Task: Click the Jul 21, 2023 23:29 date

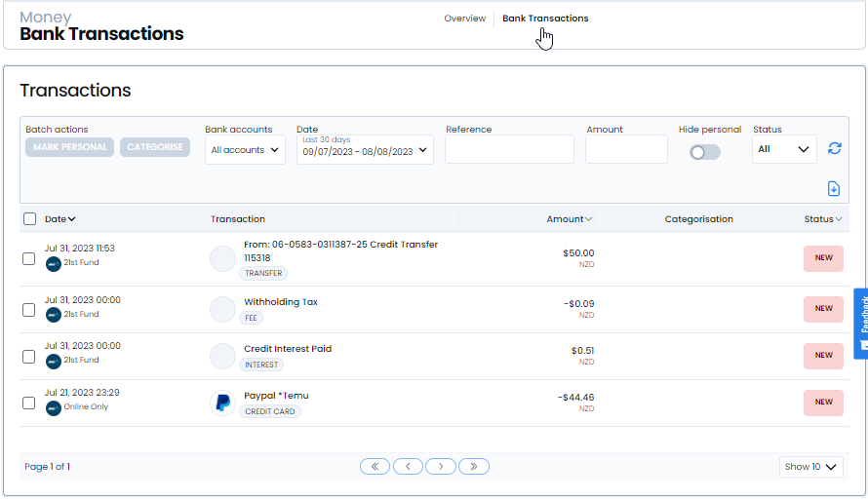Action: click(x=82, y=392)
